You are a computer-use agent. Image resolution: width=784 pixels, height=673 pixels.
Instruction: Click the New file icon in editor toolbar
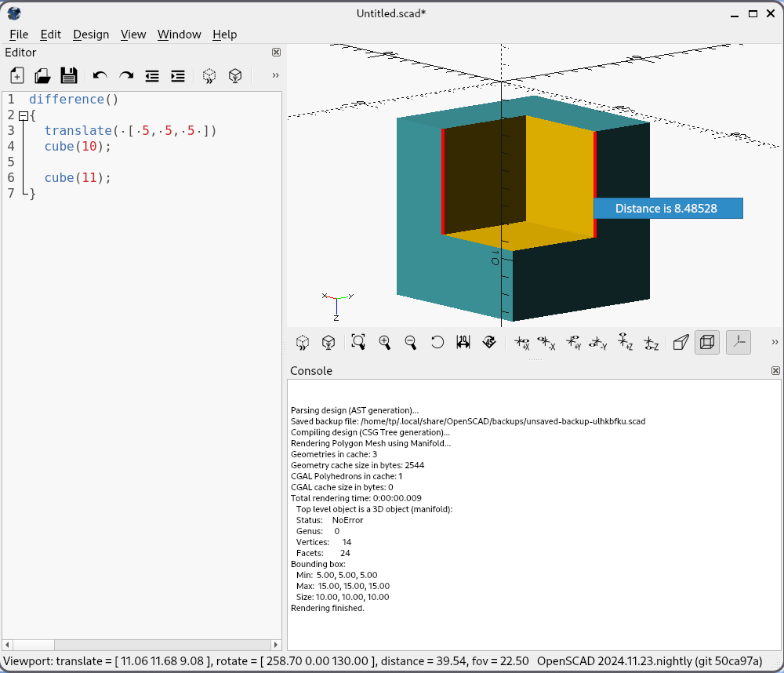(17, 75)
